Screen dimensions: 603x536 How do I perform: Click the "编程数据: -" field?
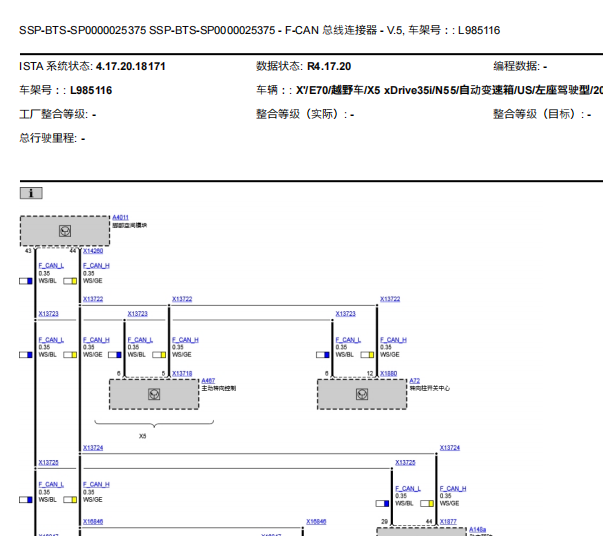click(520, 67)
